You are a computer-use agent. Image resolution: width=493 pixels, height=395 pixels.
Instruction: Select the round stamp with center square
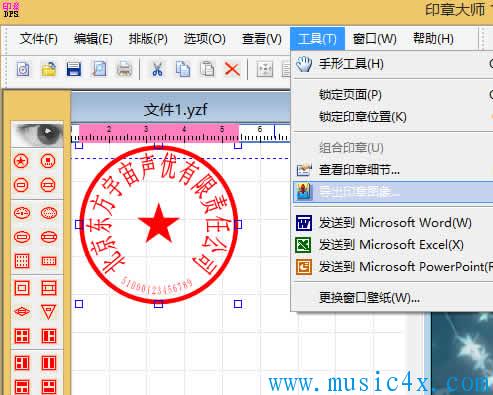(x=48, y=161)
